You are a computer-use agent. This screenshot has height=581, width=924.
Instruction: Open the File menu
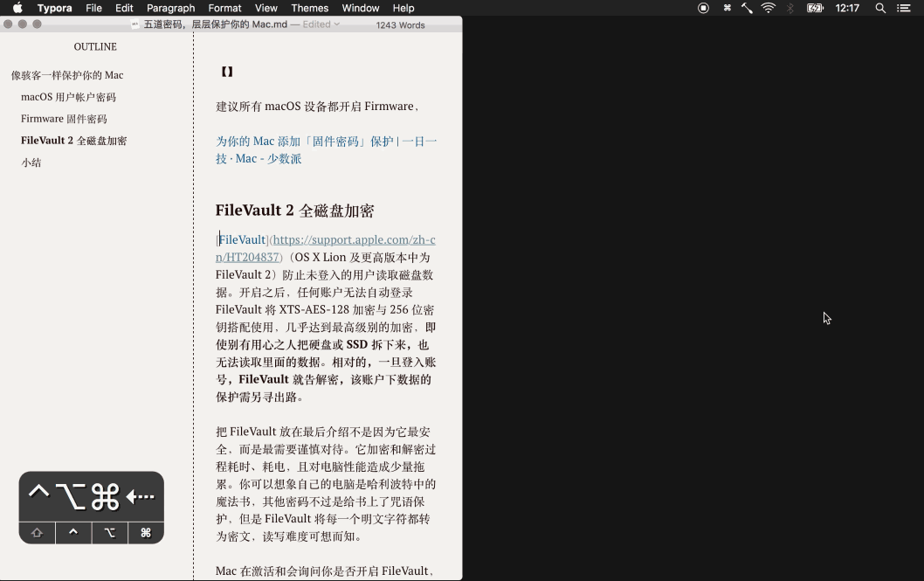click(93, 8)
